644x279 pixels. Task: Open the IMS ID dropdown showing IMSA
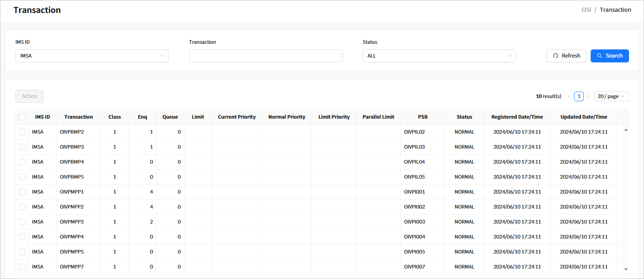[x=92, y=56]
